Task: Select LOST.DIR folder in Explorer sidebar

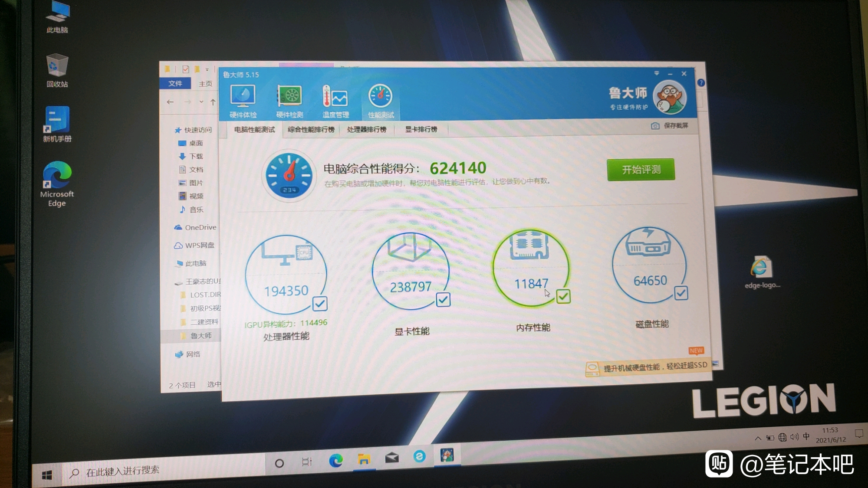Action: coord(201,295)
